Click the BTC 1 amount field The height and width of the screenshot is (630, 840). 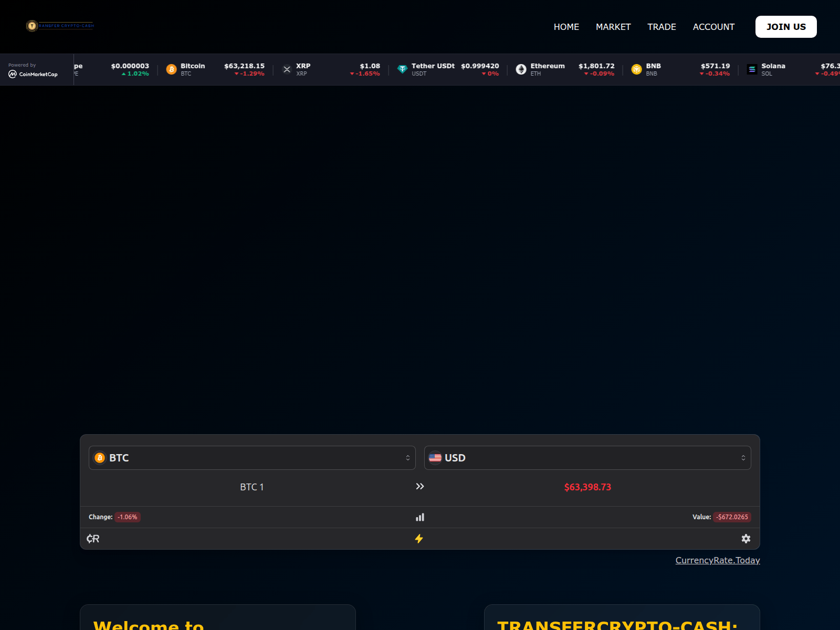point(252,487)
